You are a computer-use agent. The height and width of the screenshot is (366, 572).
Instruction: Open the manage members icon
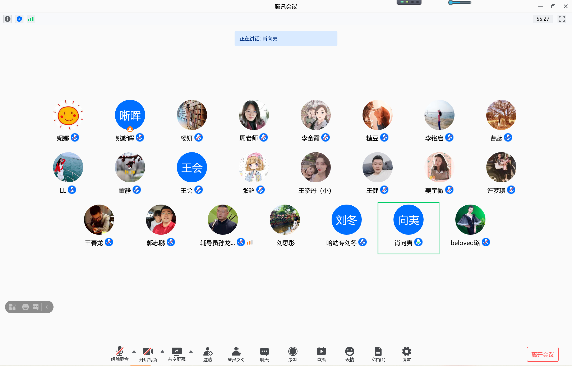coord(236,353)
